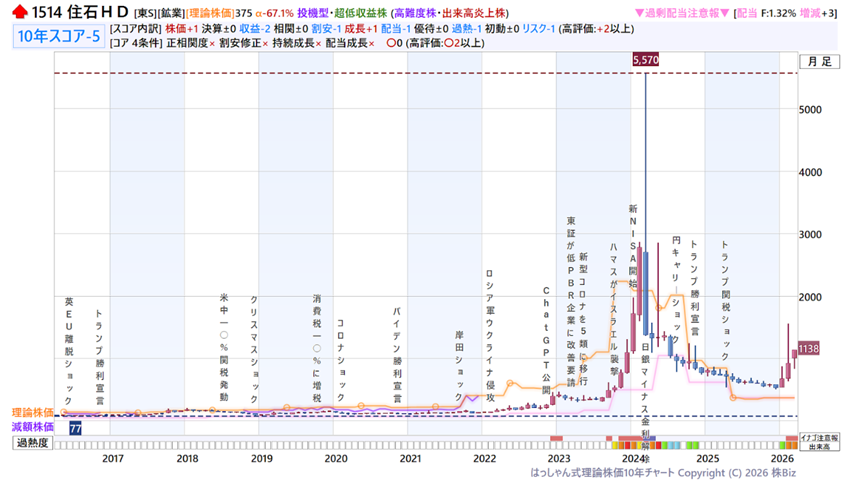Viewport: 850px width, 480px height.
Task: Click the 月足 monthly chart label
Action: pos(818,61)
